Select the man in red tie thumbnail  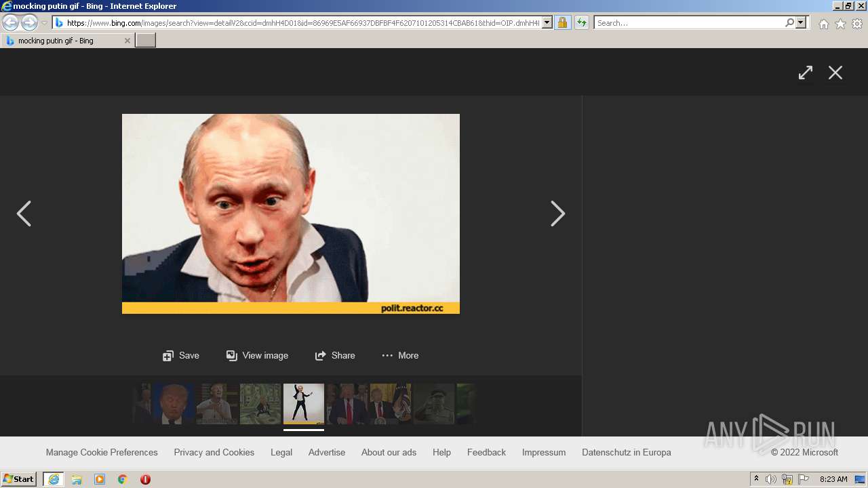347,404
